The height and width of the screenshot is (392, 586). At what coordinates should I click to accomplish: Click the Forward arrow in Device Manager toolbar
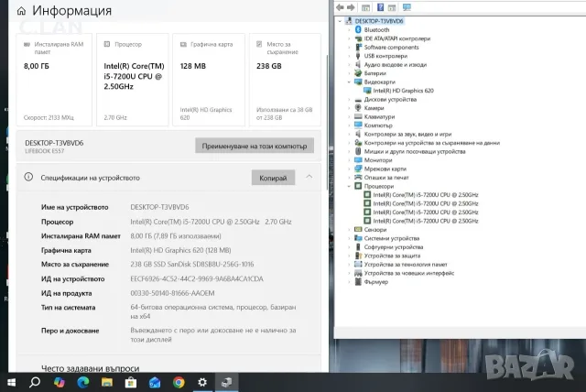pos(351,7)
